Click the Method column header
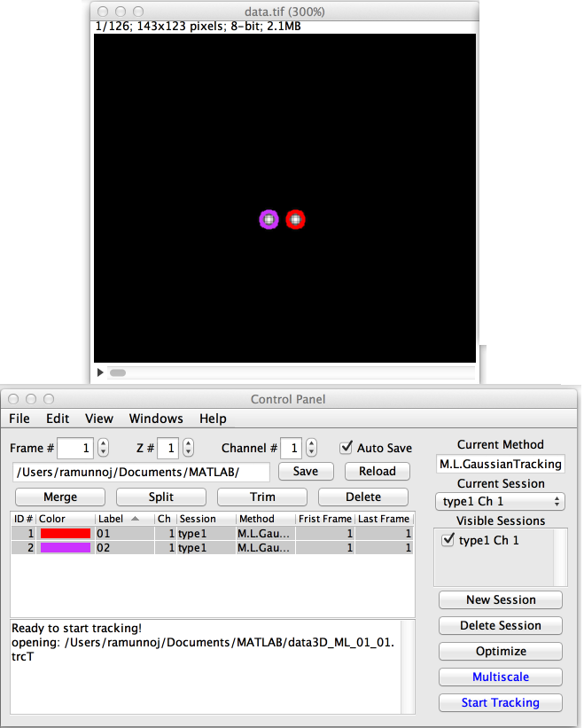The image size is (584, 728). click(266, 519)
